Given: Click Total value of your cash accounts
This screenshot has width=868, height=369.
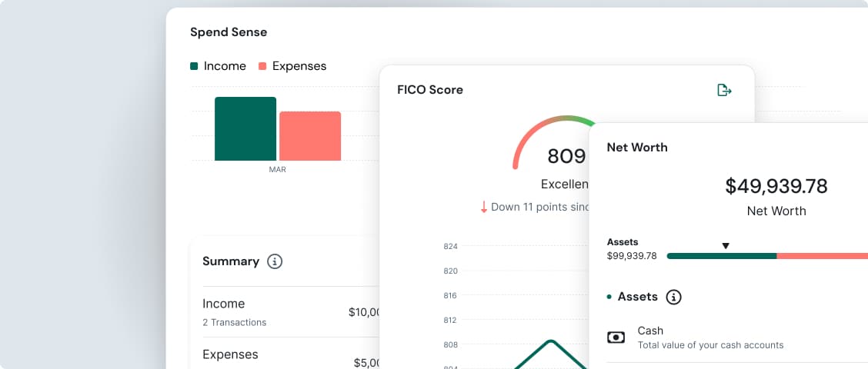Looking at the screenshot, I should pyautogui.click(x=711, y=345).
